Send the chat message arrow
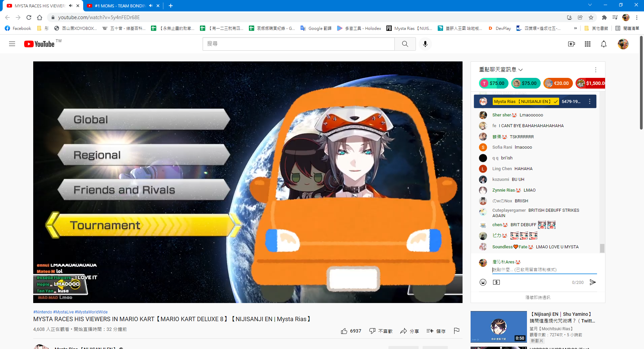This screenshot has width=644, height=349. tap(593, 282)
